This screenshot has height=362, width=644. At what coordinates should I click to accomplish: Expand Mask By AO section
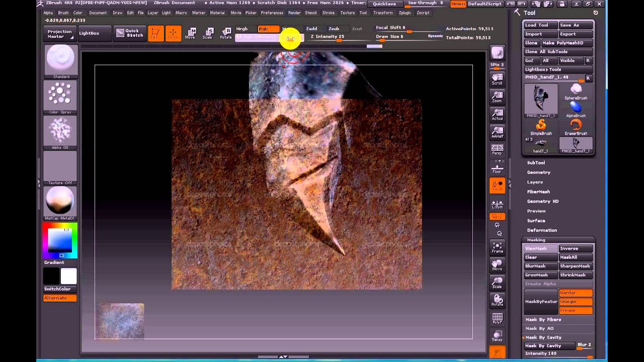(x=539, y=329)
